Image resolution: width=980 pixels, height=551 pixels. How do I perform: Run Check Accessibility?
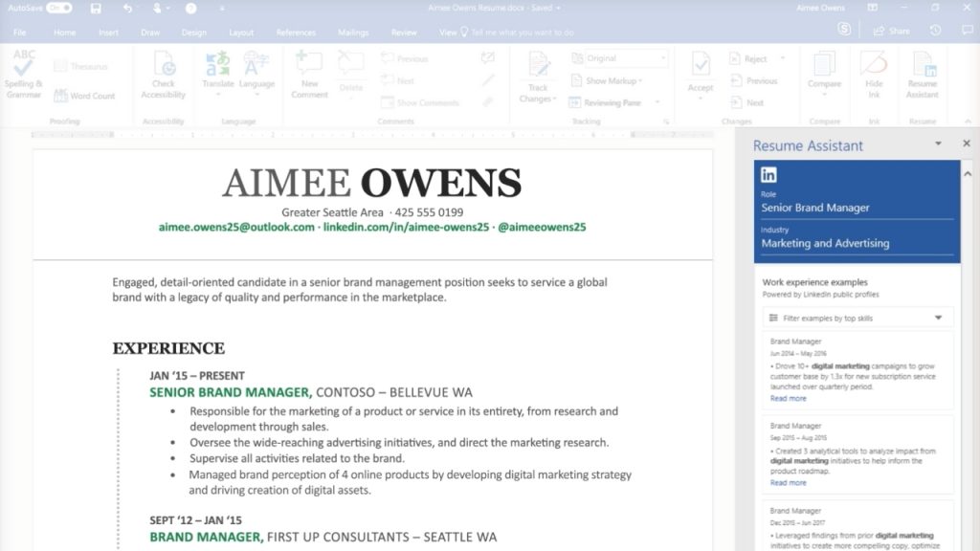[163, 76]
